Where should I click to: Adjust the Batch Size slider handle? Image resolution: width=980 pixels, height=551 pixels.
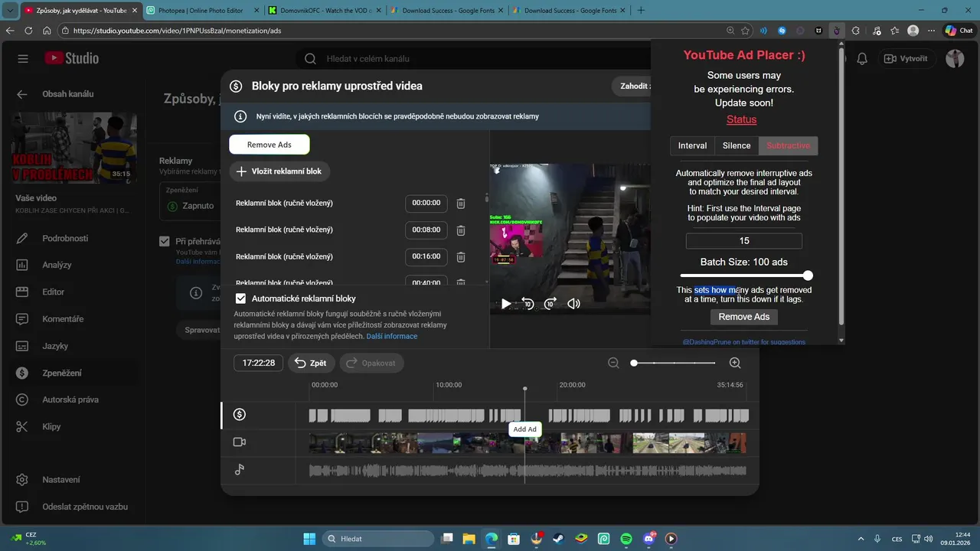pyautogui.click(x=808, y=275)
